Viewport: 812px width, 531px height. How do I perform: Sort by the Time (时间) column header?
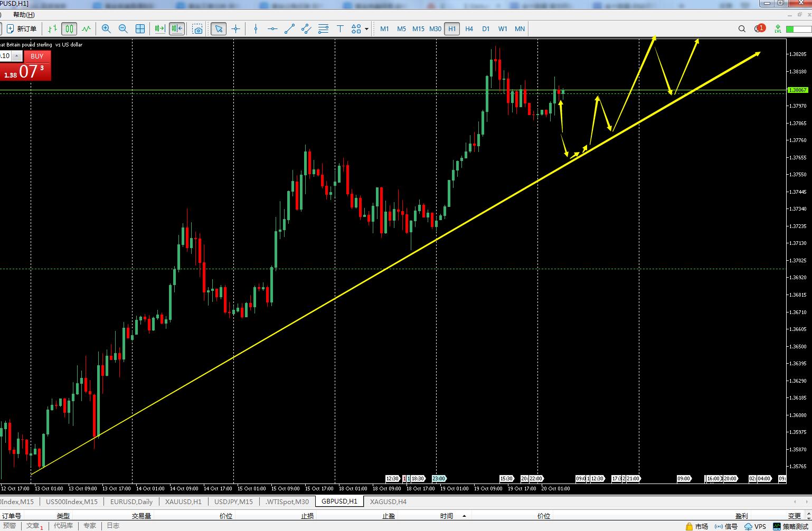[447, 516]
